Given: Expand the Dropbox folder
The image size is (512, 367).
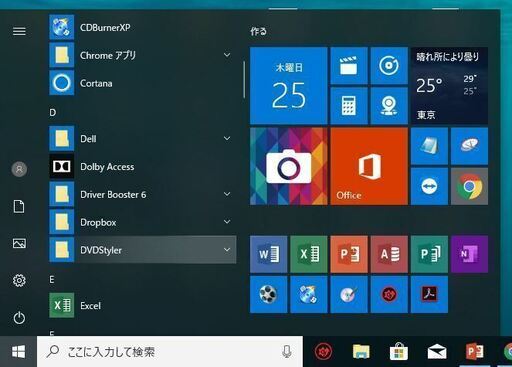Looking at the screenshot, I should pos(227,222).
